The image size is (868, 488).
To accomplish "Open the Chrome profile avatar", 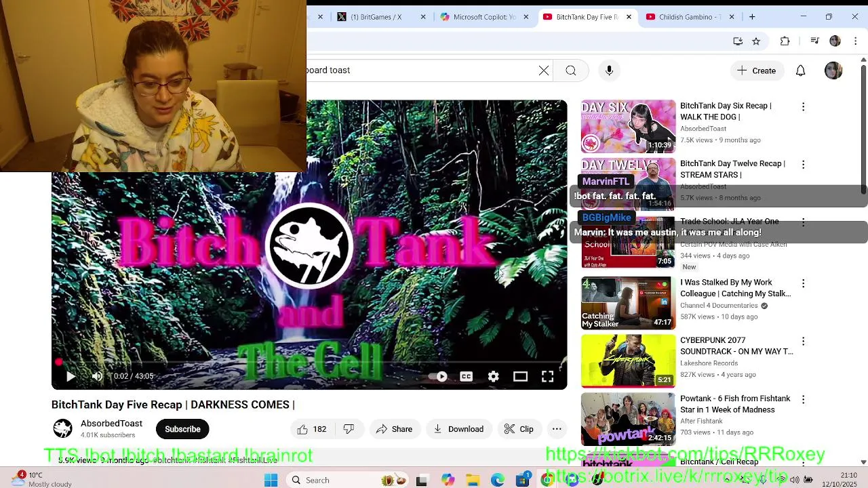I will coord(835,41).
